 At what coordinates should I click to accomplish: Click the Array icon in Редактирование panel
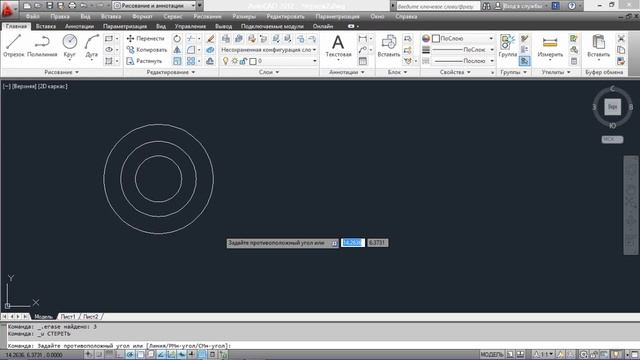[191, 61]
